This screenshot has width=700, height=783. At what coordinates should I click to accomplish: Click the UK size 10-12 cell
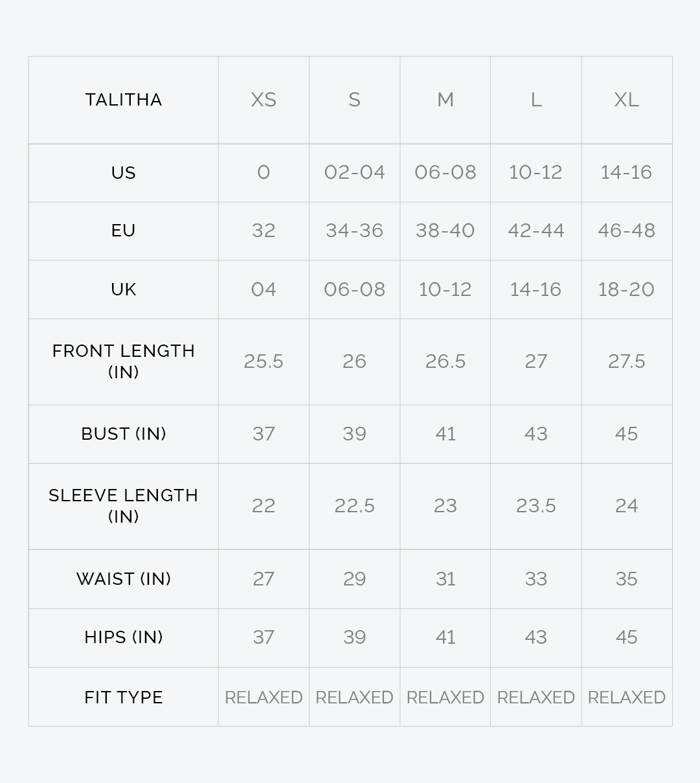point(446,289)
